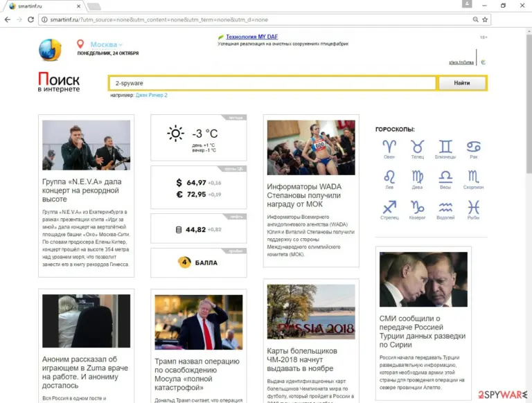Image resolution: width=532 pixels, height=403 pixels.
Task: Click the Джек Ричер 2 example link
Action: [151, 96]
